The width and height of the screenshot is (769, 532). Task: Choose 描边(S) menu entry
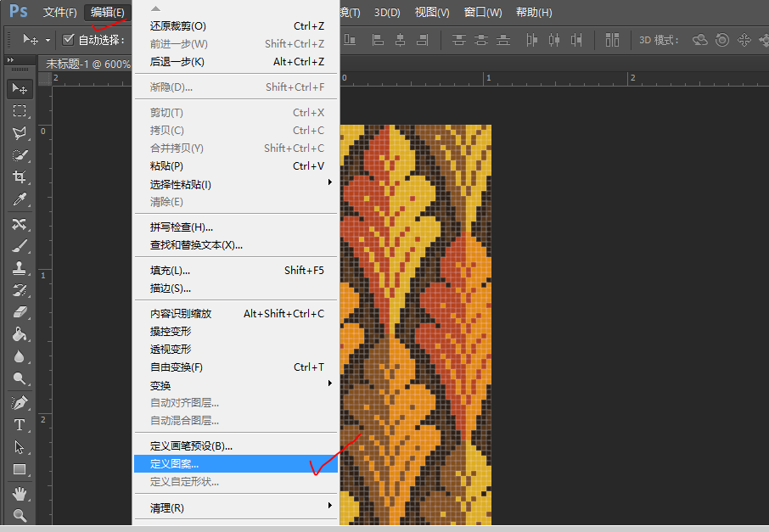(236, 288)
